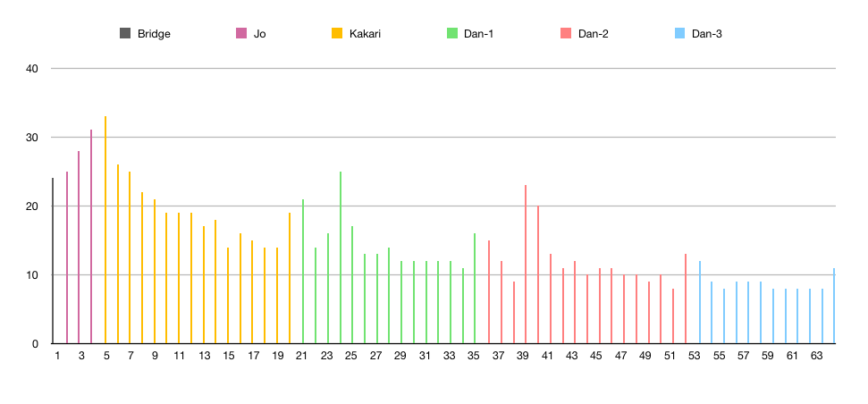The width and height of the screenshot is (868, 404).
Task: Click the yellow Kakari legend color square
Action: (x=337, y=34)
